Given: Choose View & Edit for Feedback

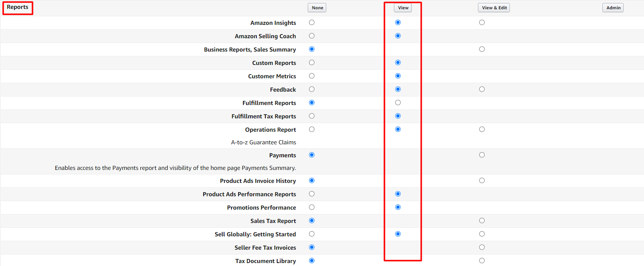Looking at the screenshot, I should click(482, 89).
